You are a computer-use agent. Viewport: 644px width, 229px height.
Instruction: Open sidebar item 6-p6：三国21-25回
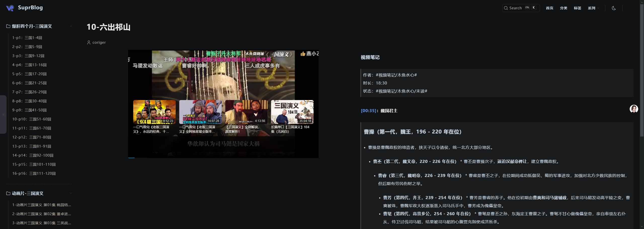[x=29, y=83]
